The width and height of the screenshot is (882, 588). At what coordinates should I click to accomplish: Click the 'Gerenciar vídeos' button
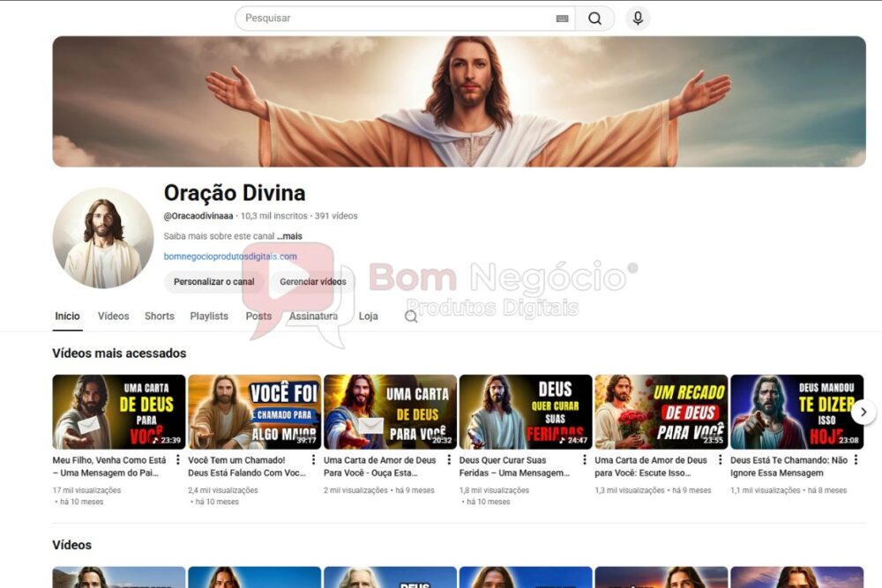pos(313,282)
